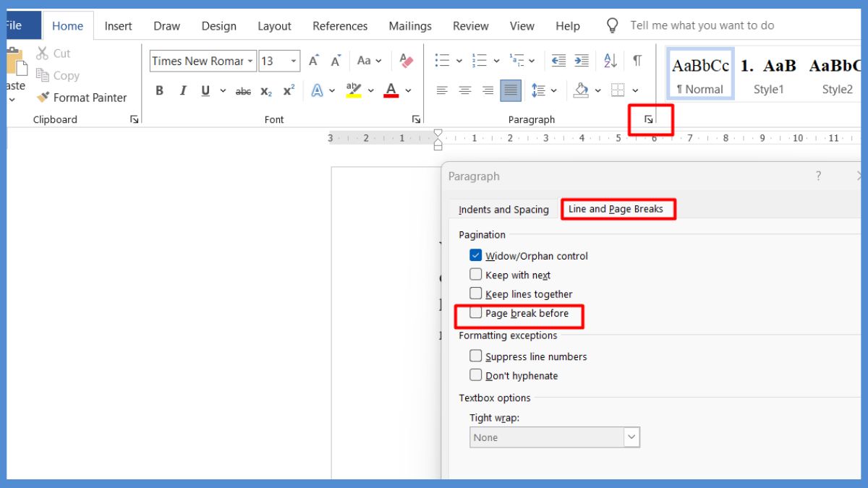Open the References ribbon tab
The image size is (868, 488).
(x=340, y=25)
